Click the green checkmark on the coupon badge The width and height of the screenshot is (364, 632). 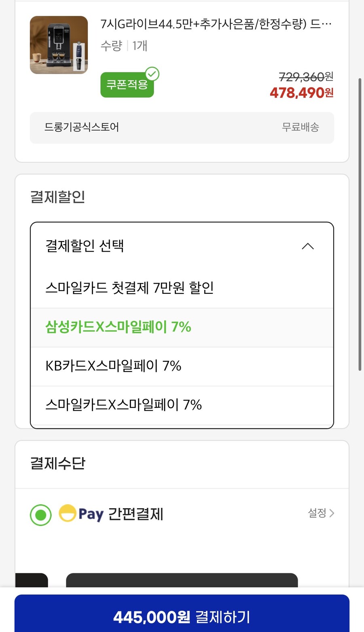[152, 73]
